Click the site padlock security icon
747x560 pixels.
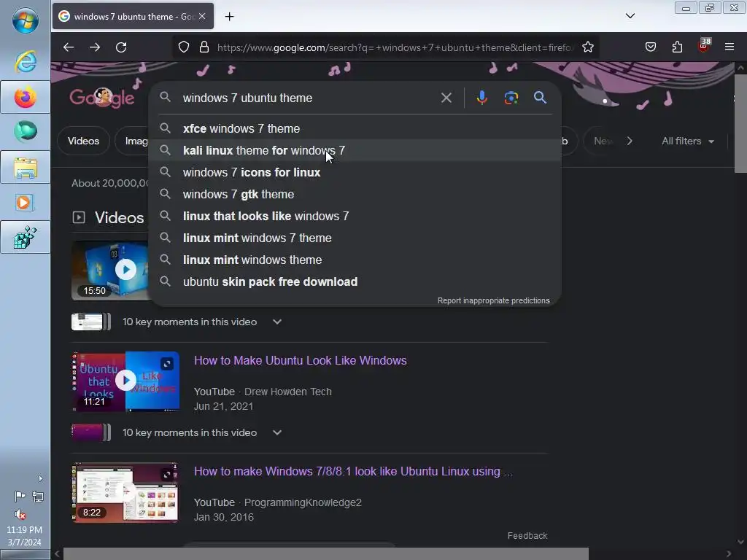pos(204,47)
